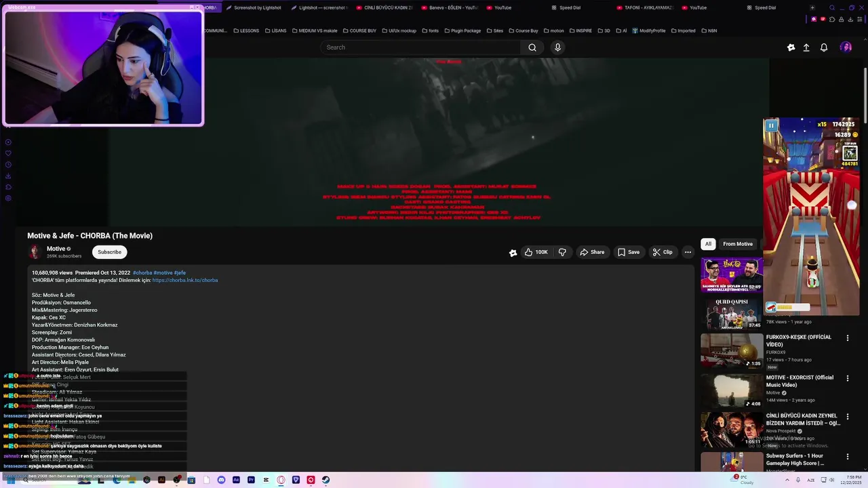Switch to CİNLİ BÜYÜCÜ KADIN tab
Screen dimensions: 868x488
tap(383, 7)
